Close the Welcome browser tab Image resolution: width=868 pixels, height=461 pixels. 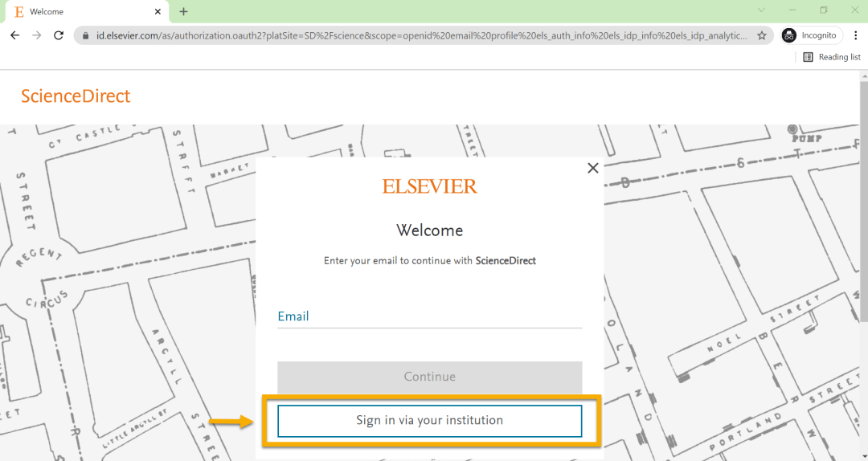[158, 12]
